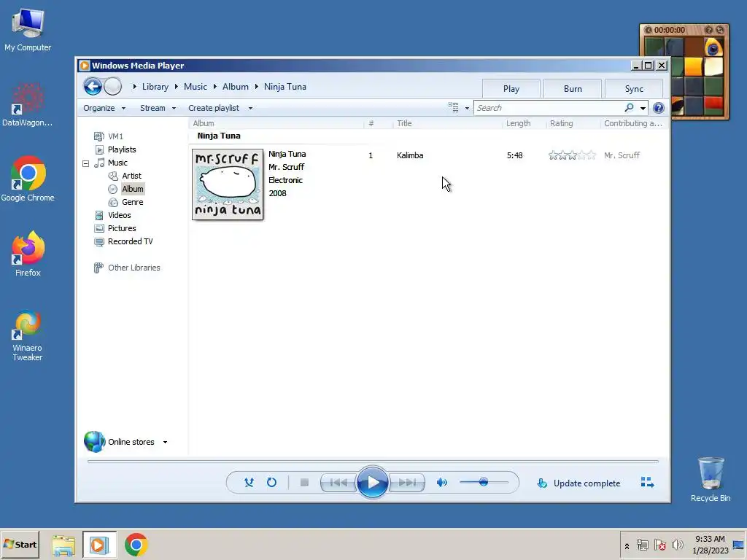Select Music in the navigation pane

click(117, 163)
